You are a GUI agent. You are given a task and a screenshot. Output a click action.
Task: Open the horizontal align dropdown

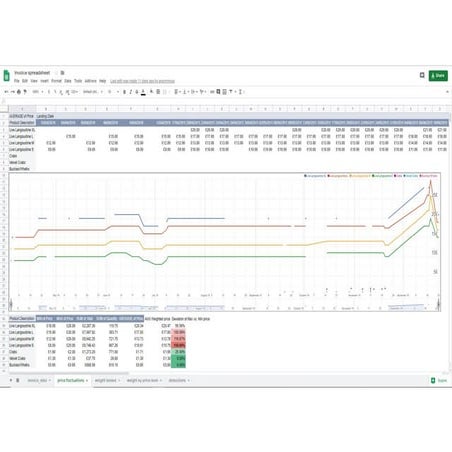pyautogui.click(x=177, y=92)
